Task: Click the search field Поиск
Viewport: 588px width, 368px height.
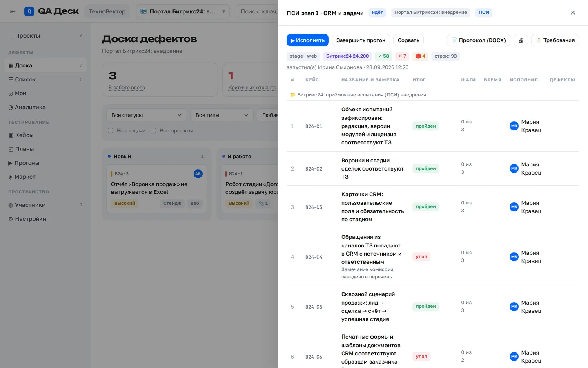Action: point(257,11)
